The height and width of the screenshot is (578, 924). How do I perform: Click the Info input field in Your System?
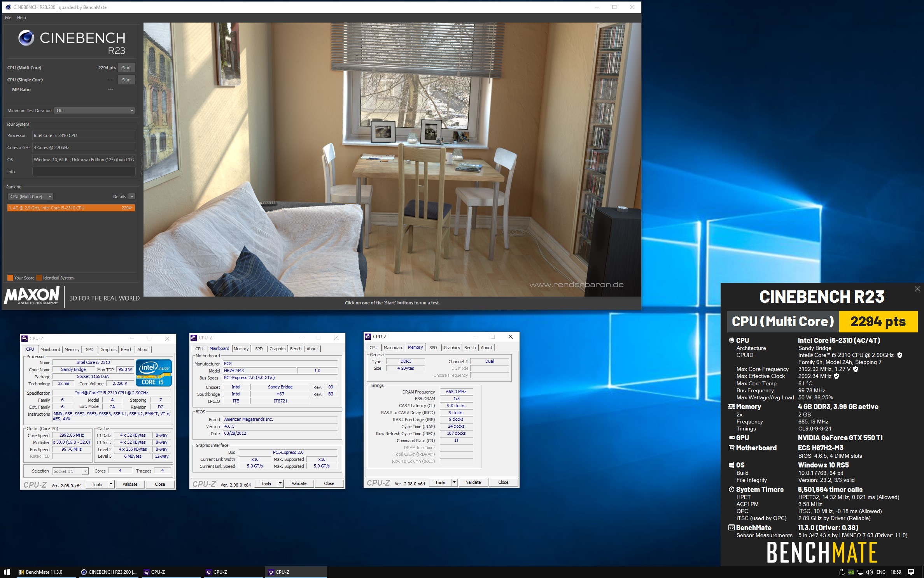[84, 172]
